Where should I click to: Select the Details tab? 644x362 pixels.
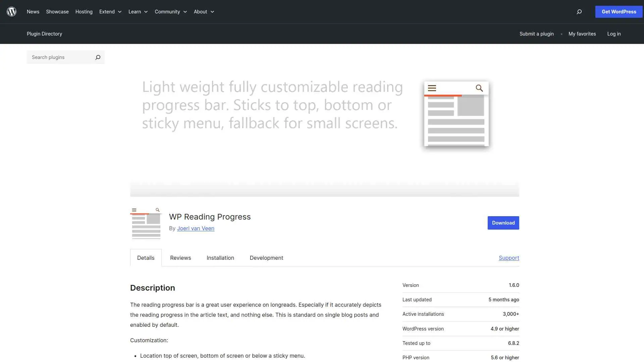pyautogui.click(x=145, y=258)
